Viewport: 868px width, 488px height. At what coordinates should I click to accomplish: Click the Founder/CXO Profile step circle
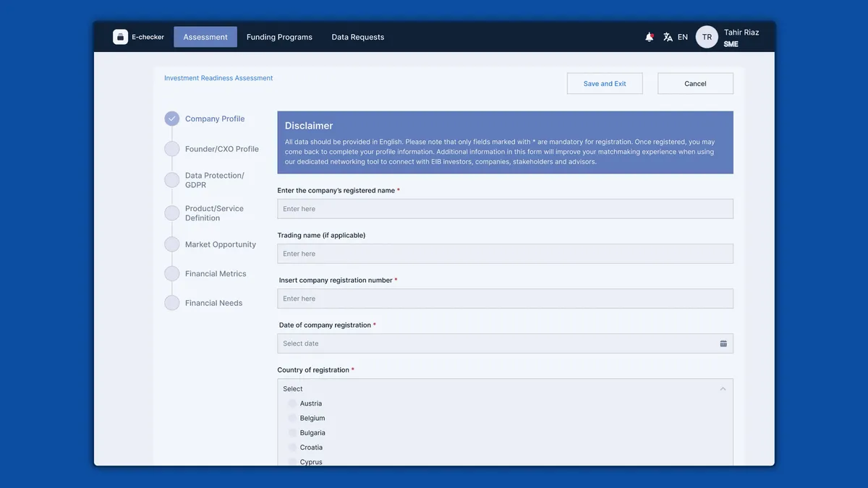(171, 149)
